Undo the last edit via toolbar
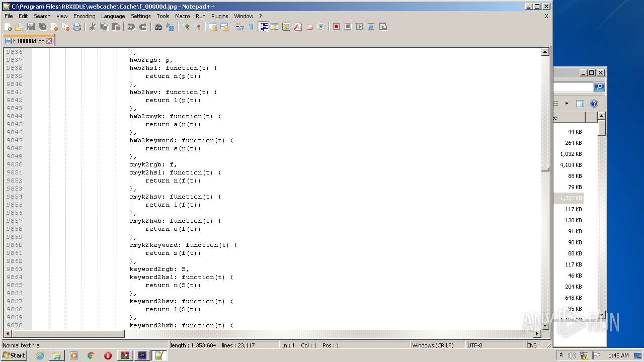The image size is (644, 362). [x=131, y=27]
